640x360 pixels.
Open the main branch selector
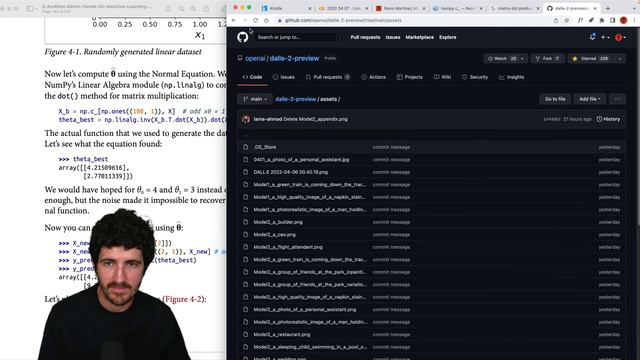[x=255, y=99]
